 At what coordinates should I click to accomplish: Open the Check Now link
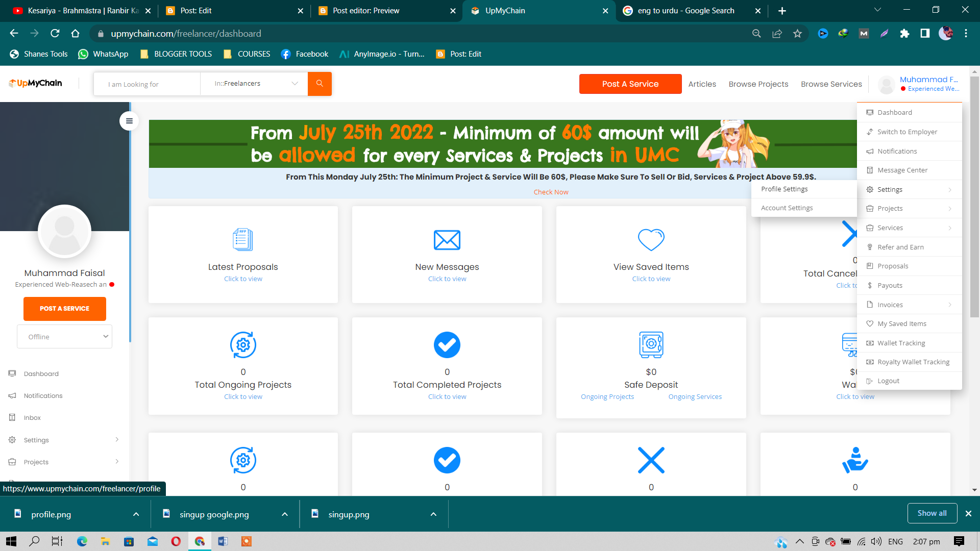pos(551,192)
